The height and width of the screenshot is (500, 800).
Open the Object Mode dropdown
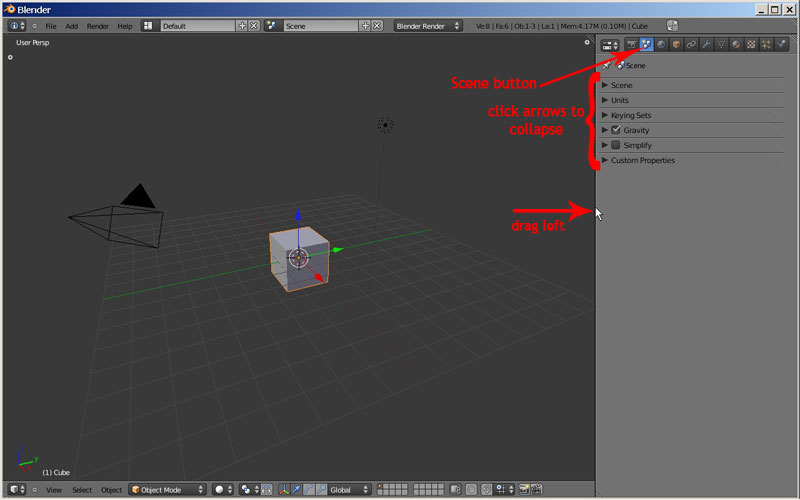point(167,490)
